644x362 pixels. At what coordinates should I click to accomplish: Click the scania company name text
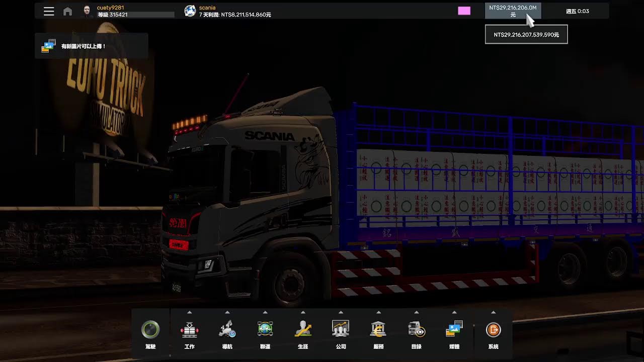click(207, 8)
